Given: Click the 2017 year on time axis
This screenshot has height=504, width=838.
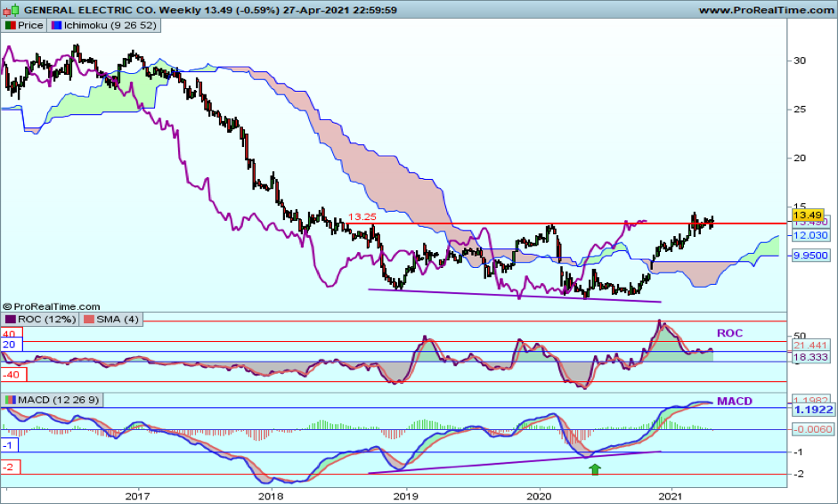Looking at the screenshot, I should point(137,496).
